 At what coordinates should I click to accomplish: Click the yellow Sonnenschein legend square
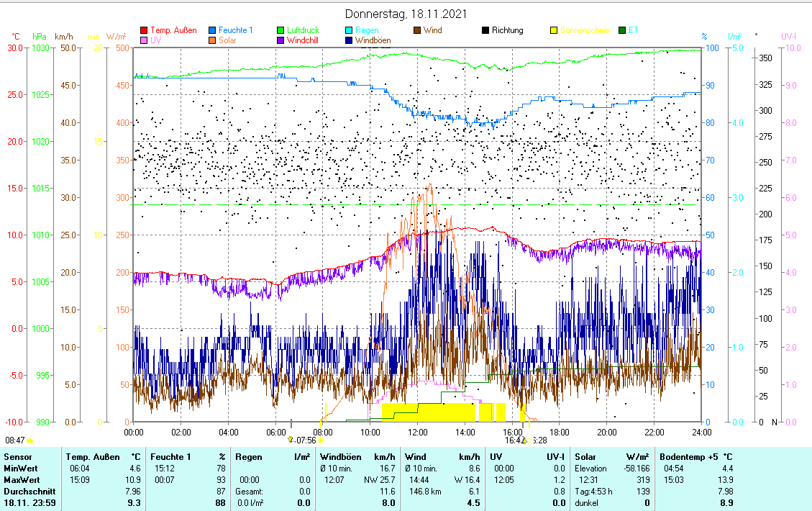(x=554, y=31)
